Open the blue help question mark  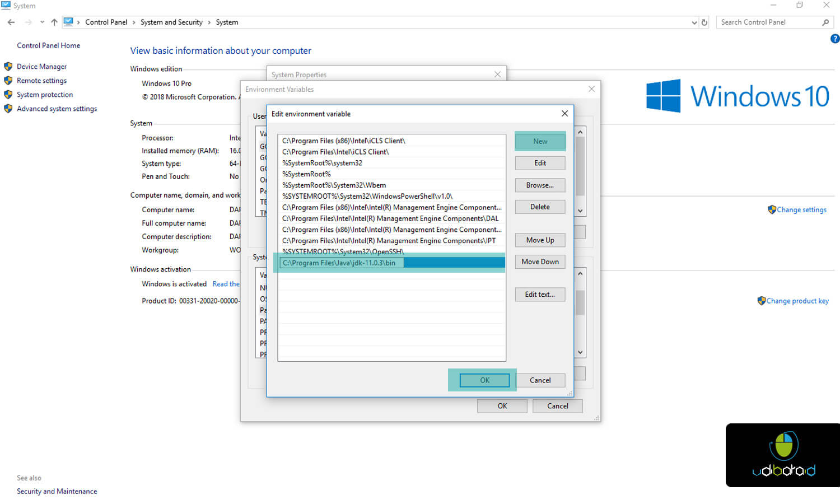tap(834, 39)
